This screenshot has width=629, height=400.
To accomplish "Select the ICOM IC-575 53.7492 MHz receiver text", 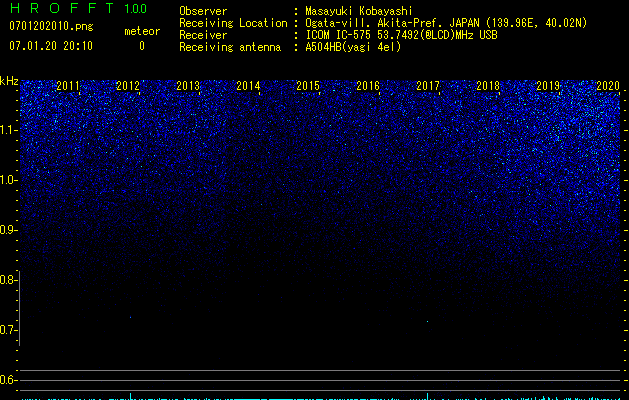I will [x=401, y=35].
